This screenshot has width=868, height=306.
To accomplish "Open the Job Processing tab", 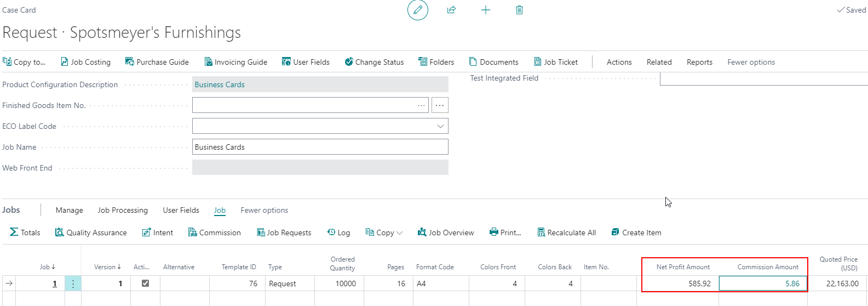I will [x=123, y=210].
